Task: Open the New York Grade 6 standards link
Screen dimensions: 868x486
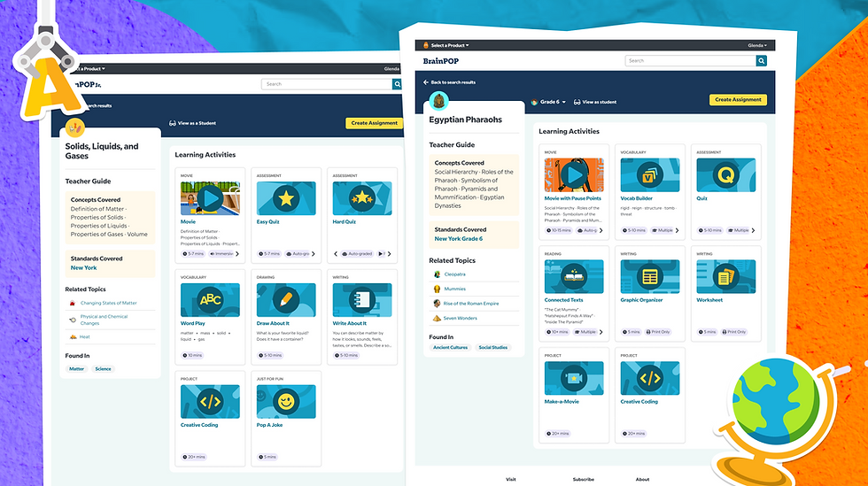Action: (459, 239)
